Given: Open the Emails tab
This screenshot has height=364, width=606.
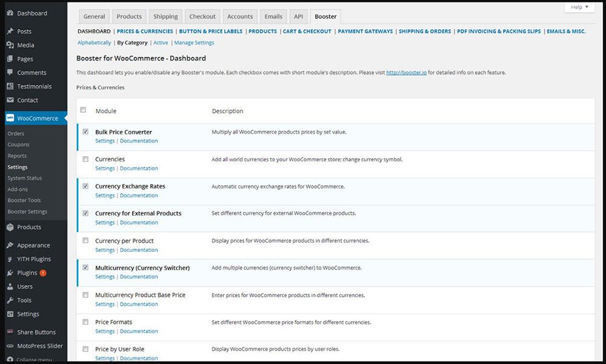Looking at the screenshot, I should [x=273, y=16].
